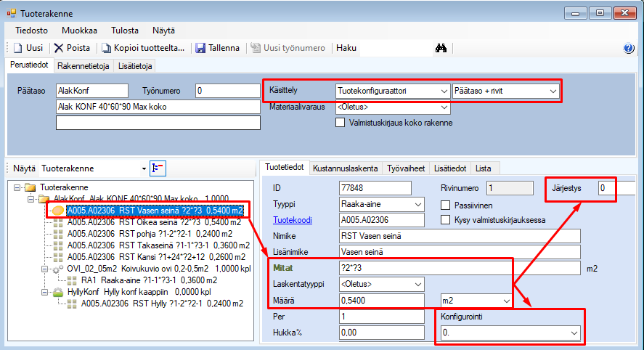Click the Kopioi tuotteelta copy icon
This screenshot has height=350, width=644.
[x=106, y=48]
